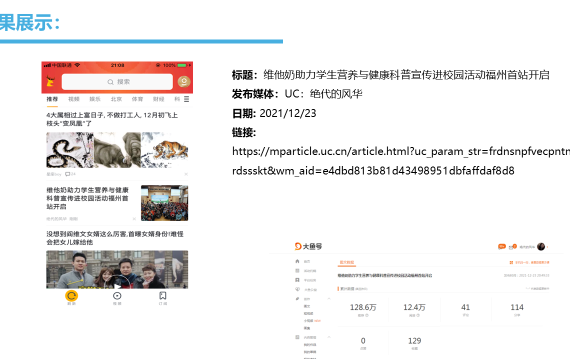Dismiss the 维他奶 article with its X

(134, 219)
